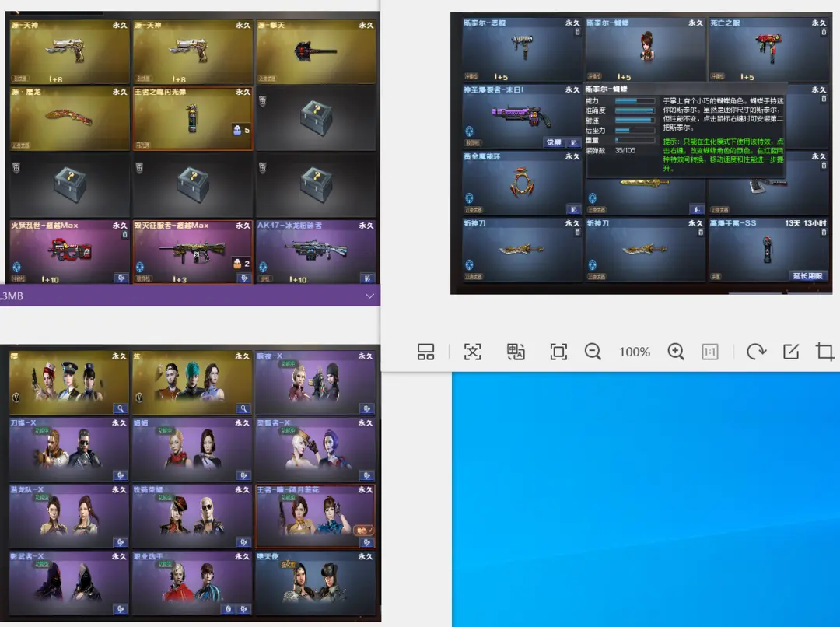
Task: Click the 100% zoom level text
Action: coord(635,352)
